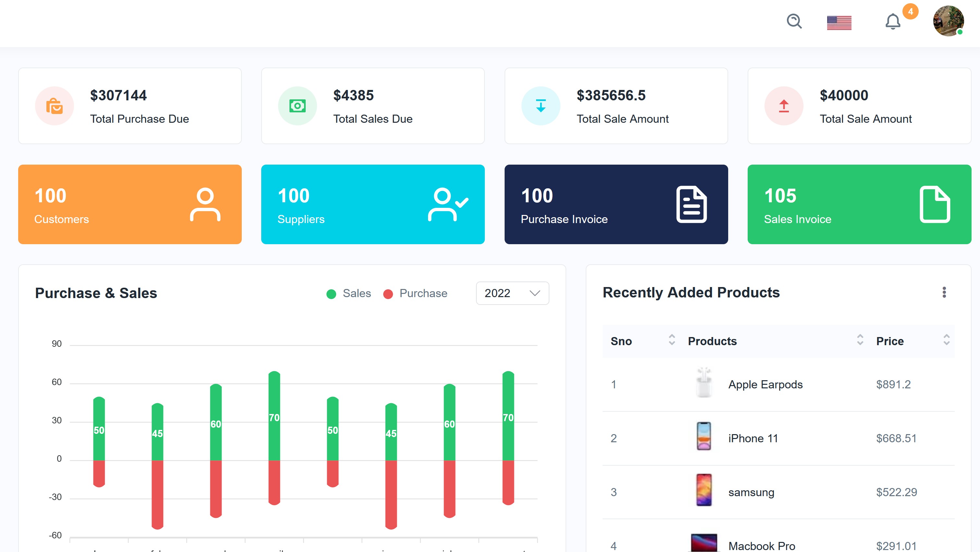Open the 2022 year dropdown
Image resolution: width=980 pixels, height=552 pixels.
click(512, 293)
